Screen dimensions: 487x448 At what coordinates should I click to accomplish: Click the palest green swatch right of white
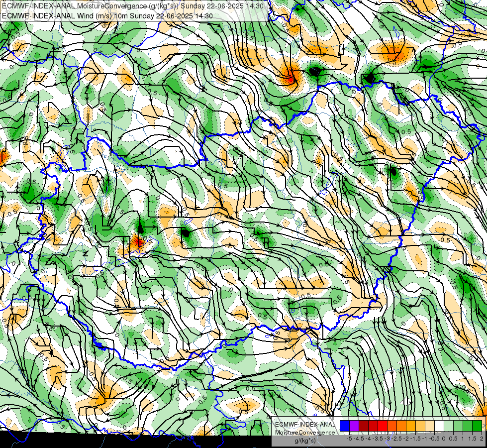449,426
